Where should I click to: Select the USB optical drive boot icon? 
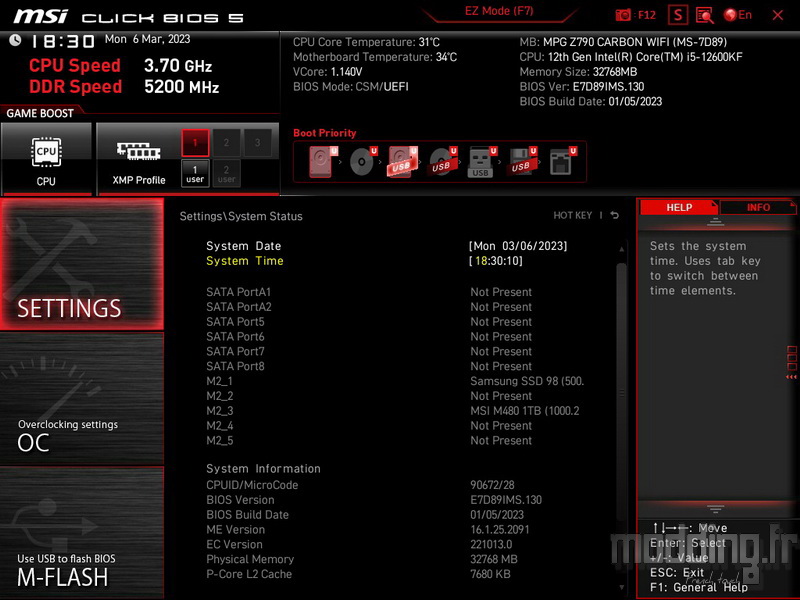[442, 161]
